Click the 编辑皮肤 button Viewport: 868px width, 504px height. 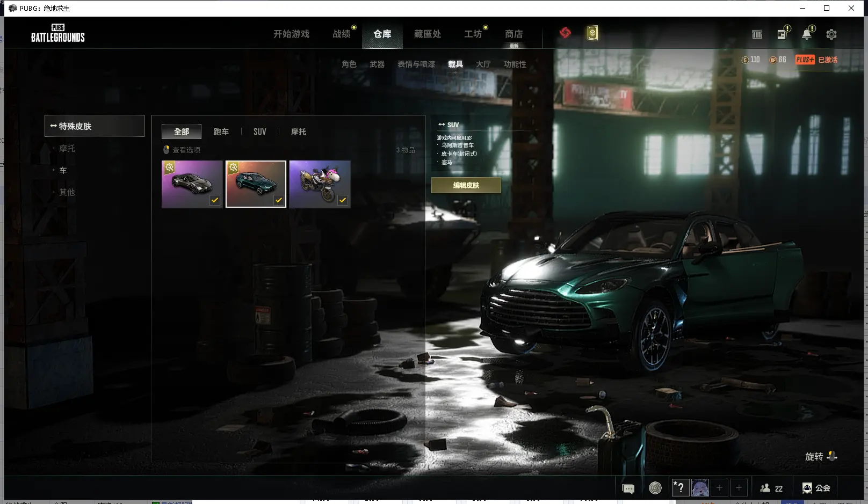click(466, 185)
